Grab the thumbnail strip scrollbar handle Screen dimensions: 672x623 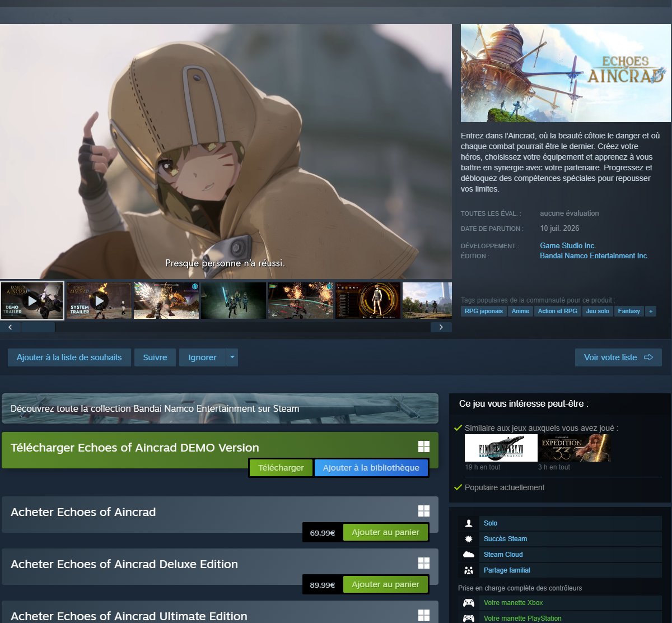click(38, 327)
